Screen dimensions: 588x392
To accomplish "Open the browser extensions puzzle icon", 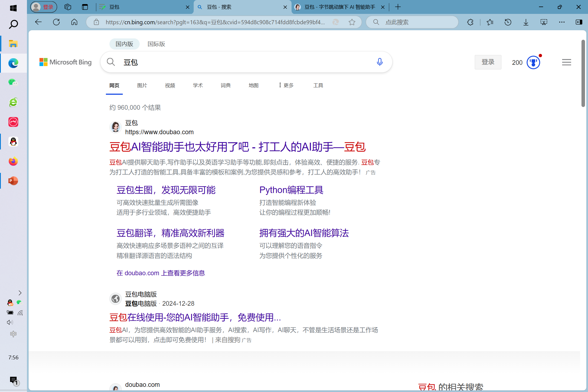I will (470, 22).
